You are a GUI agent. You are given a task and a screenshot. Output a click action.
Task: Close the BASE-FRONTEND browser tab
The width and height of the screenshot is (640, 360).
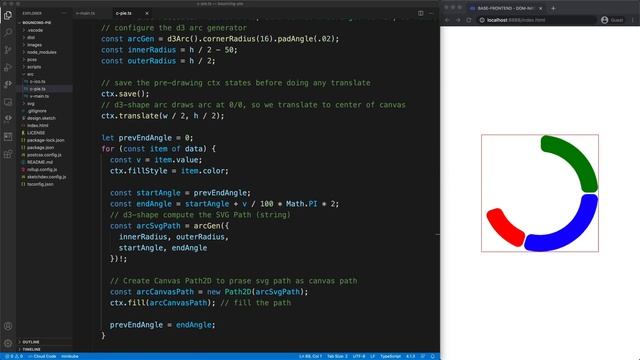coord(540,8)
